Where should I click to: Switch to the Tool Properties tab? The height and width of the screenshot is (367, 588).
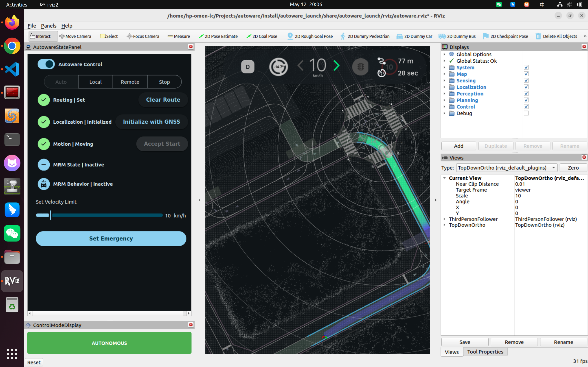(485, 352)
